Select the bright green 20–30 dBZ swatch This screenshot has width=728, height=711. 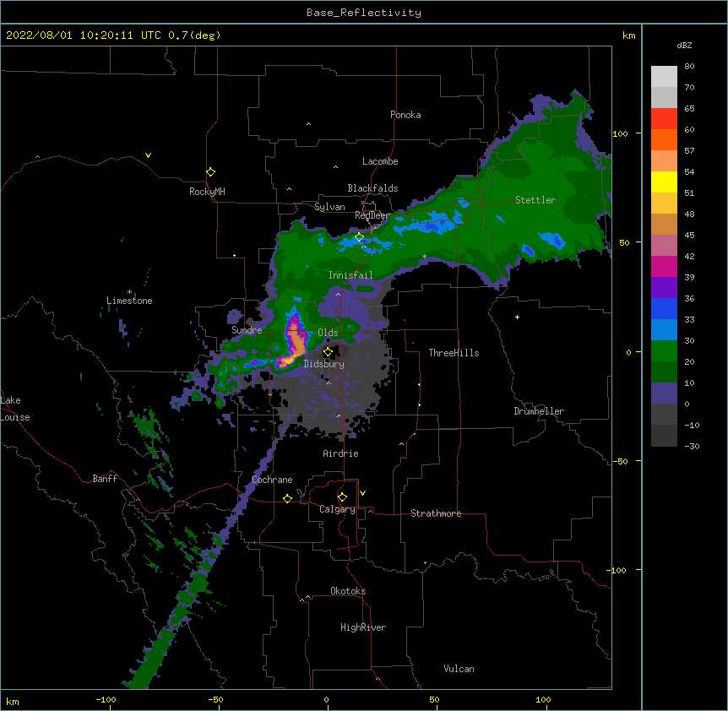(664, 351)
